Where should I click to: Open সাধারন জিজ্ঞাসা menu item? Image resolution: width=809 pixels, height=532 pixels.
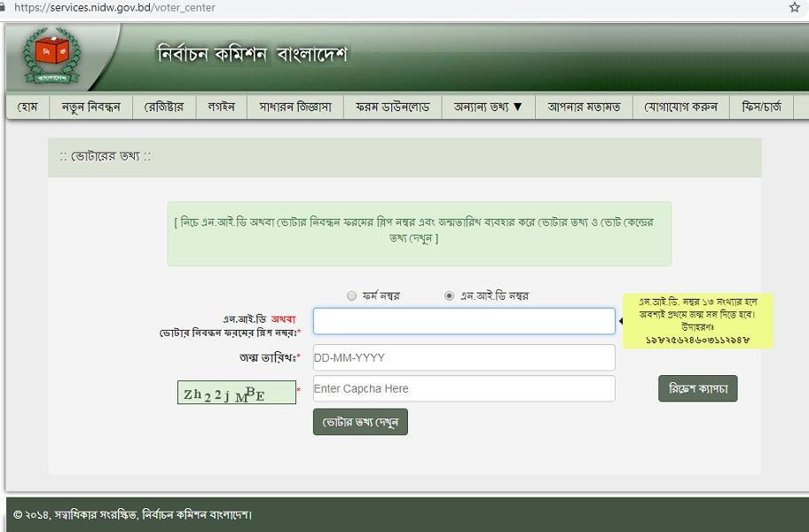[295, 107]
